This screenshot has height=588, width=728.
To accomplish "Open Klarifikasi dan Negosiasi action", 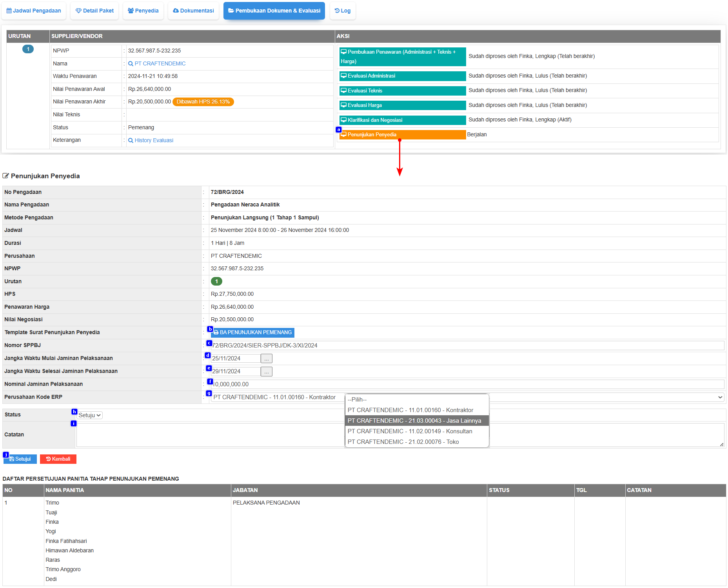I will point(402,120).
